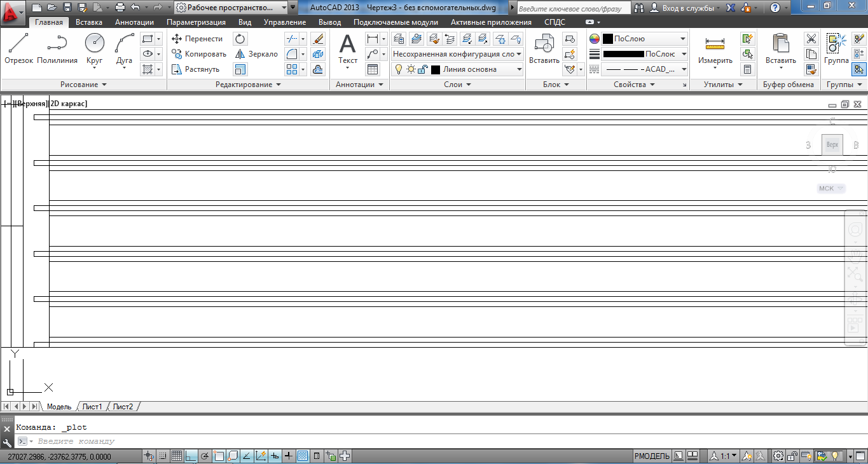Image resolution: width=868 pixels, height=464 pixels.
Task: Toggle Object Snap in status bar
Action: 219,456
